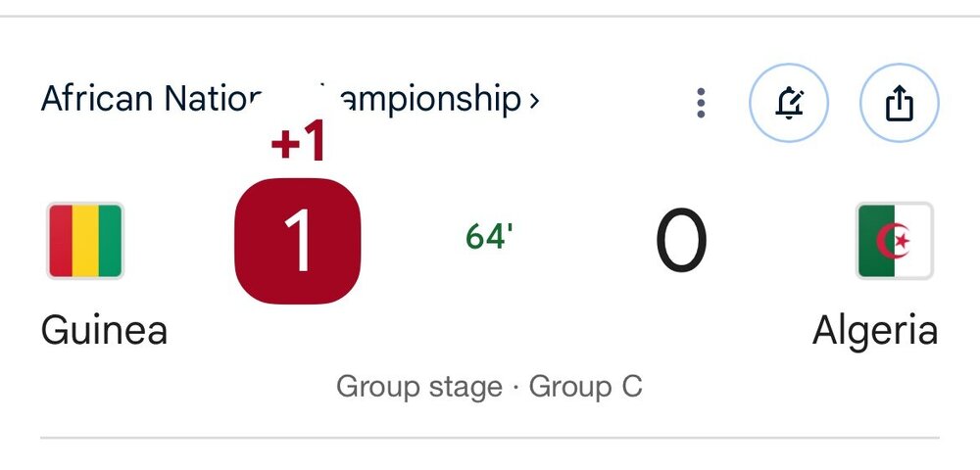Select the Guinea team name
Viewport: 980px width, 470px height.
(104, 330)
